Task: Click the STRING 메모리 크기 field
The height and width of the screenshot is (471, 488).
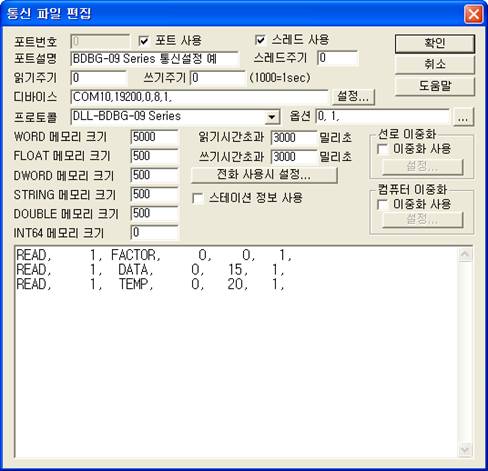Action: [155, 194]
